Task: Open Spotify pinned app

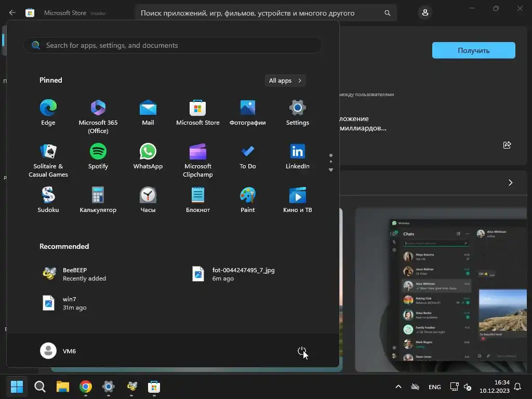Action: pos(98,157)
